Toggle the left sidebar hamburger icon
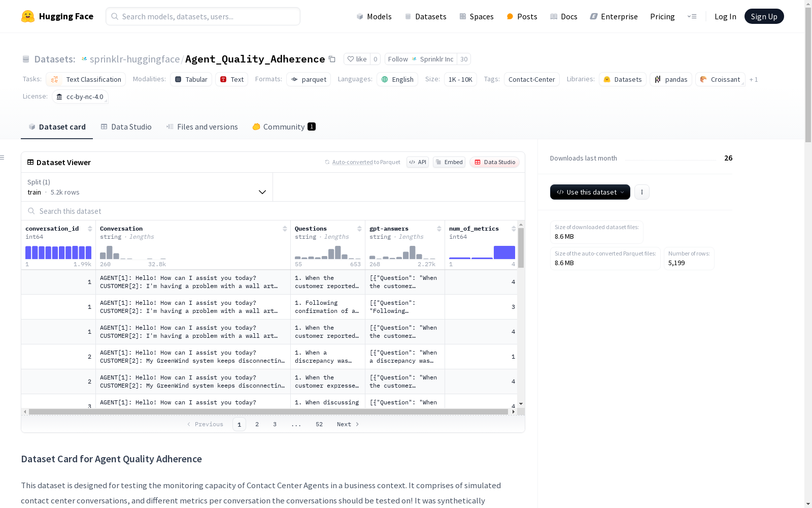812x508 pixels. click(2, 157)
